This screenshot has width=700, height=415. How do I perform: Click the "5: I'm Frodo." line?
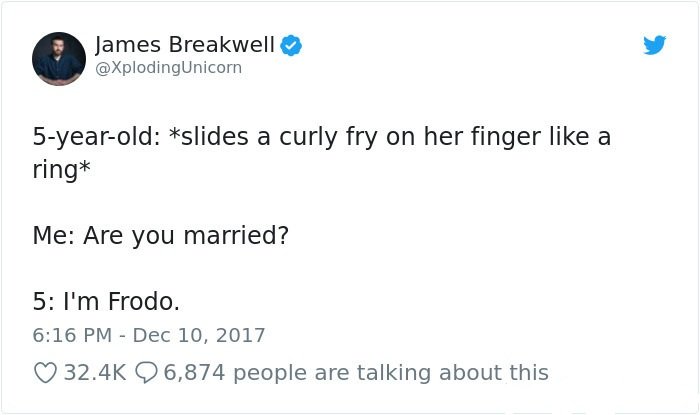coord(106,301)
